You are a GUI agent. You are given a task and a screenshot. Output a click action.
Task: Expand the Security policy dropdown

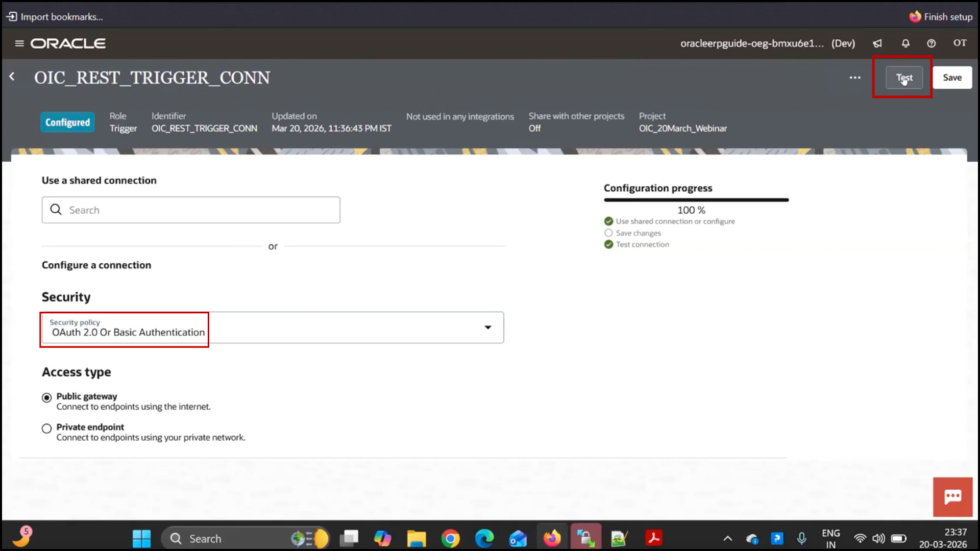(x=273, y=328)
